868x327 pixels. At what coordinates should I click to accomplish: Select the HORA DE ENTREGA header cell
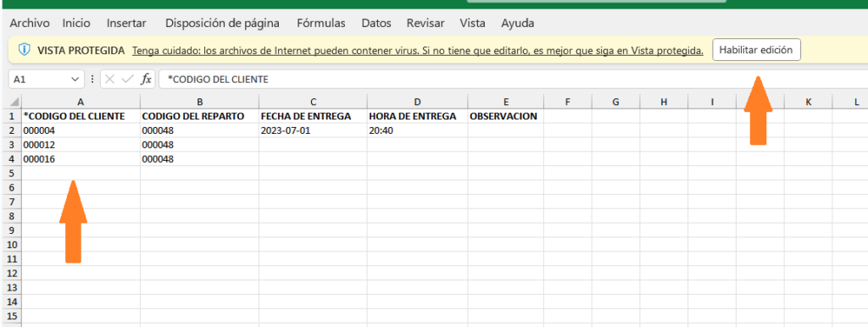(x=417, y=116)
